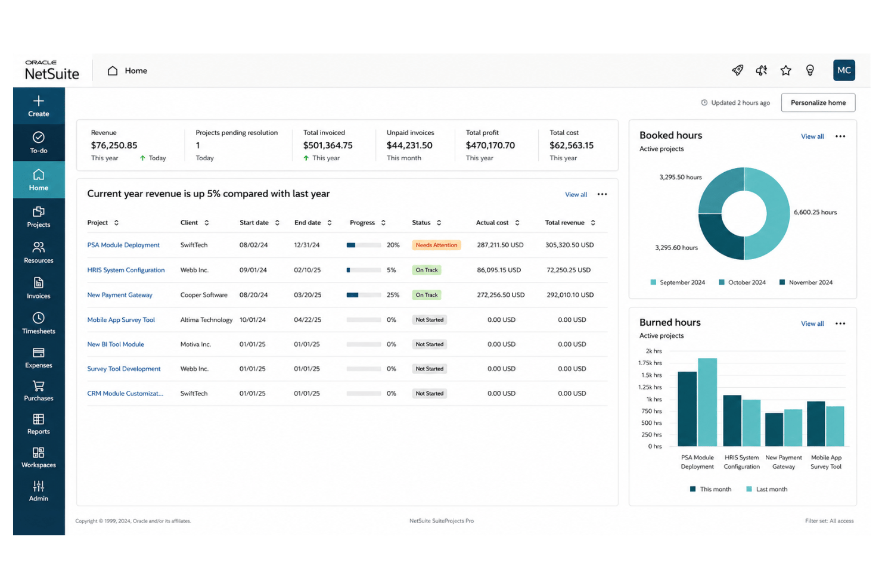Click the Oracle NetSuite logo

(52, 70)
